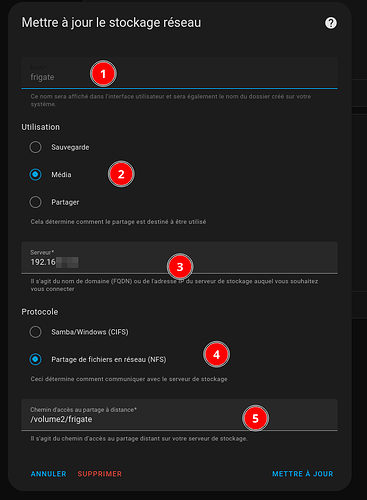Click the red number 1 annotation badge
This screenshot has width=367, height=500.
103,74
